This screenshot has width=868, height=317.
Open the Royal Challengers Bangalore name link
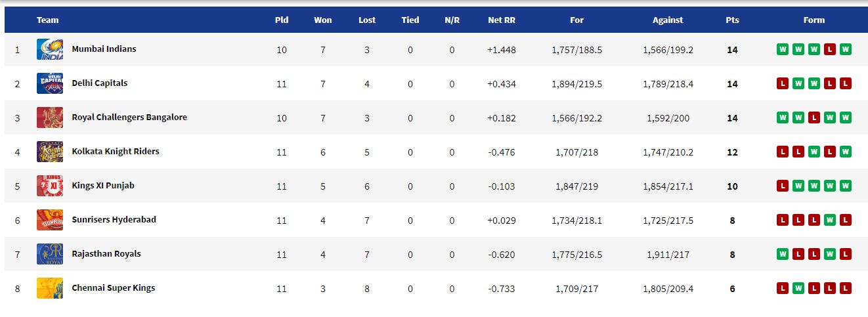129,117
